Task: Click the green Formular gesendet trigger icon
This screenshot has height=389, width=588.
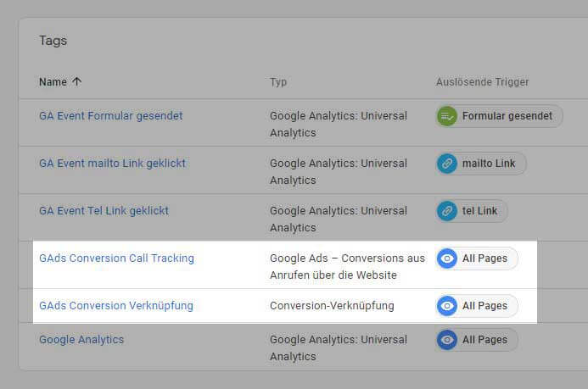Action: pyautogui.click(x=447, y=116)
